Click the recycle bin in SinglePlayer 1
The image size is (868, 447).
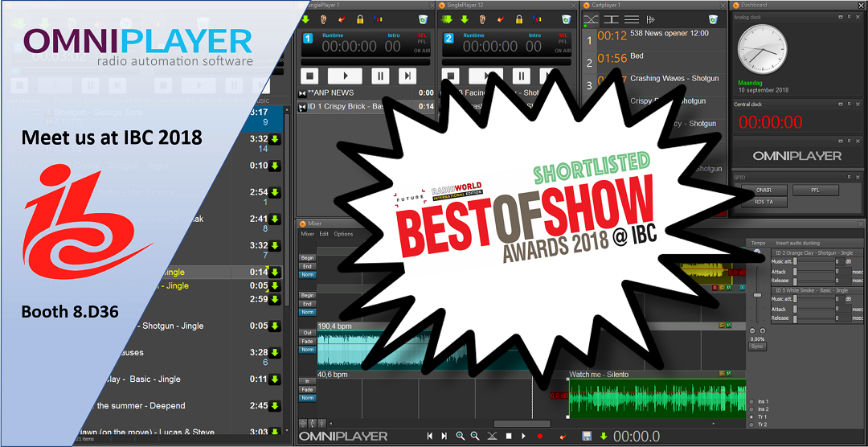click(x=424, y=20)
